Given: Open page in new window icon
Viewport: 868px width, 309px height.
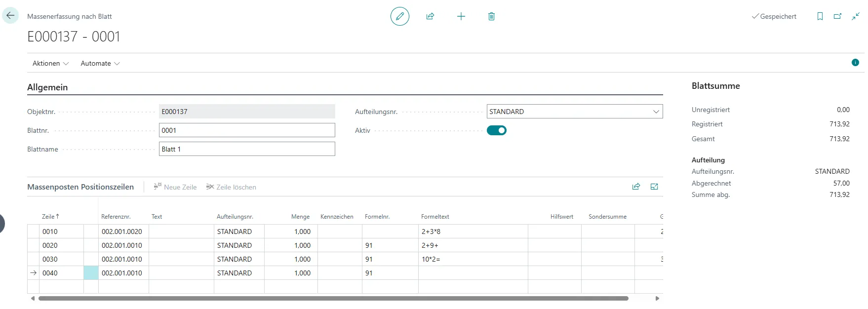Looking at the screenshot, I should coord(837,16).
